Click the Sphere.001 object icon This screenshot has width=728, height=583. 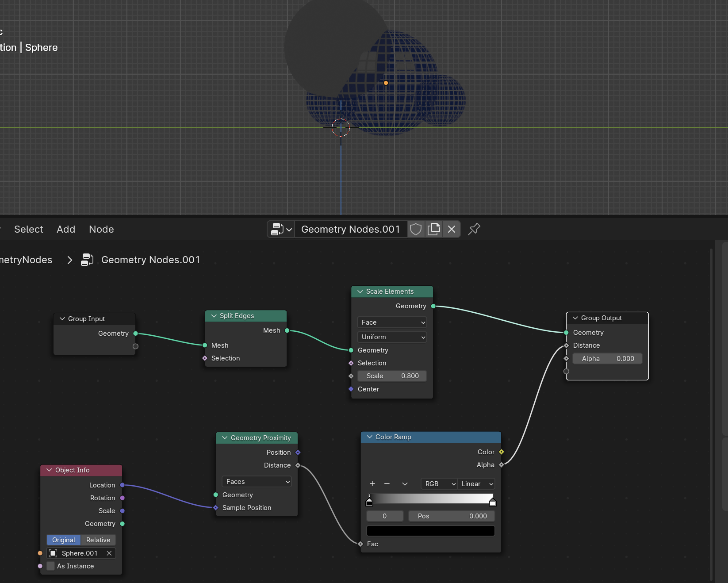coord(54,553)
